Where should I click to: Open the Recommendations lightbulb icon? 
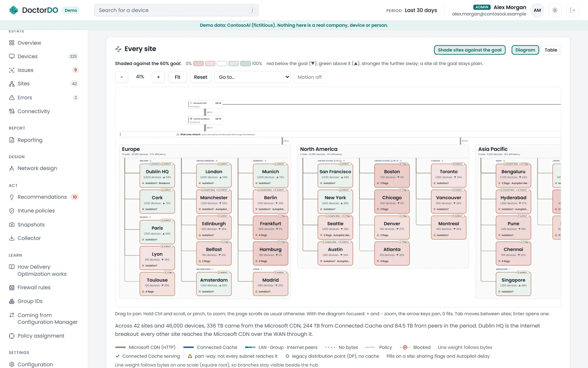point(12,197)
